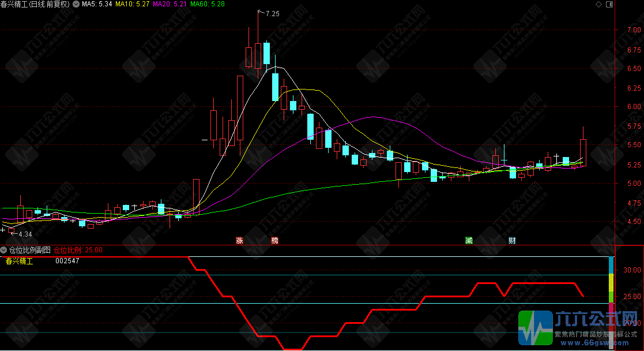Viewport: 644px width, 351px height.
Task: Click the 6.00 price axis label
Action: coord(634,106)
